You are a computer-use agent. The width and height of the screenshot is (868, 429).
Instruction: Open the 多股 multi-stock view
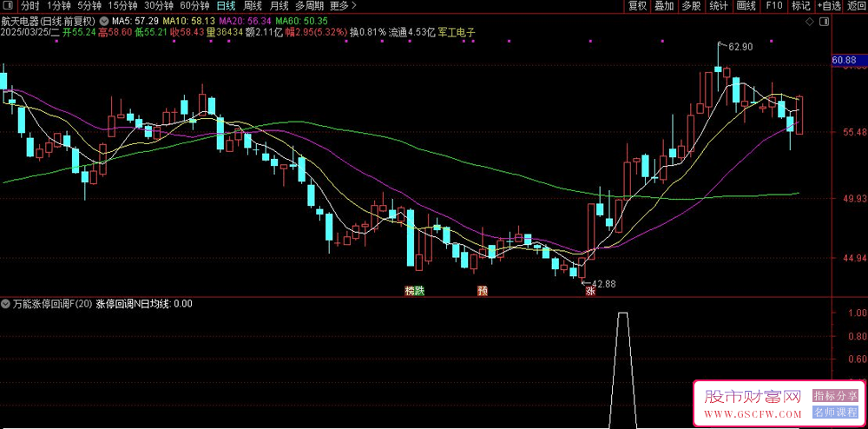coord(692,6)
